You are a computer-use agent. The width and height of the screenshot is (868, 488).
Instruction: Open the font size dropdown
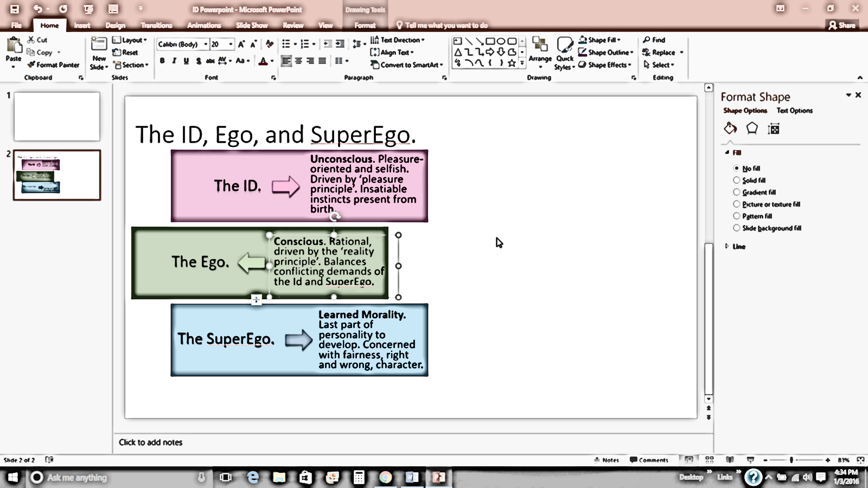click(231, 44)
